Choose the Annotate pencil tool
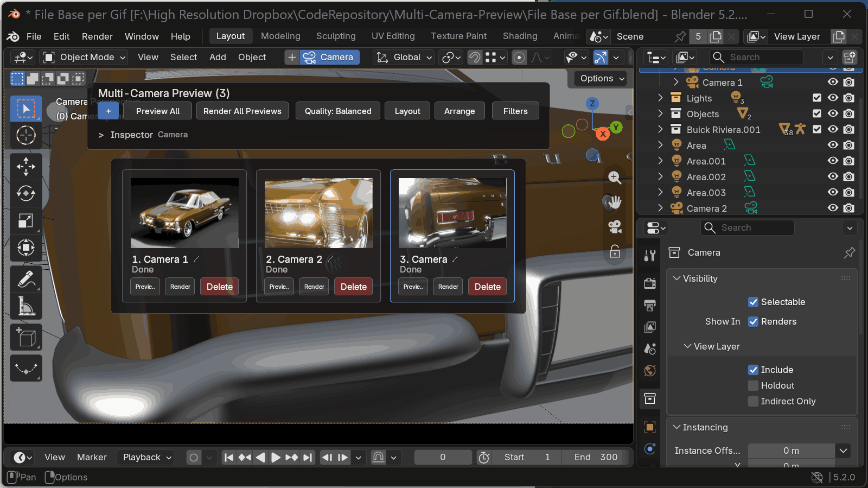Image resolution: width=868 pixels, height=488 pixels. point(26,279)
